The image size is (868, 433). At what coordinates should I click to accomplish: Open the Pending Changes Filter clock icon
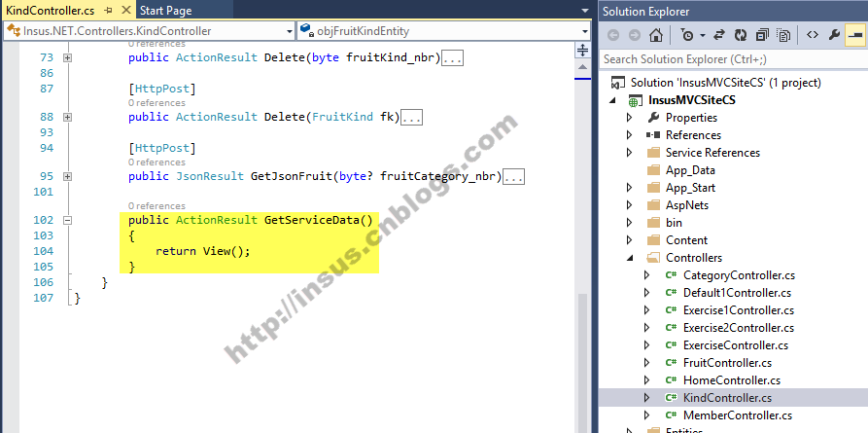pyautogui.click(x=687, y=35)
